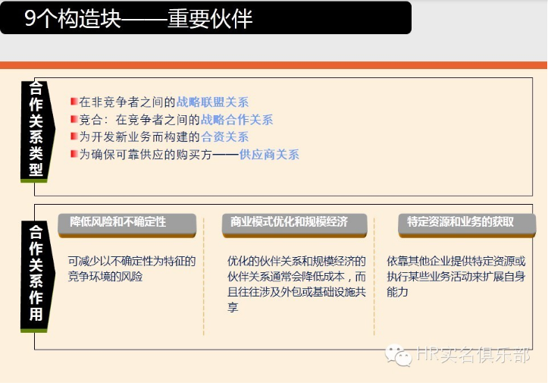The image size is (548, 392).
Task: Click the paragraph 可减少以不确定性为特征的竞争环境的风险
Action: point(132,268)
